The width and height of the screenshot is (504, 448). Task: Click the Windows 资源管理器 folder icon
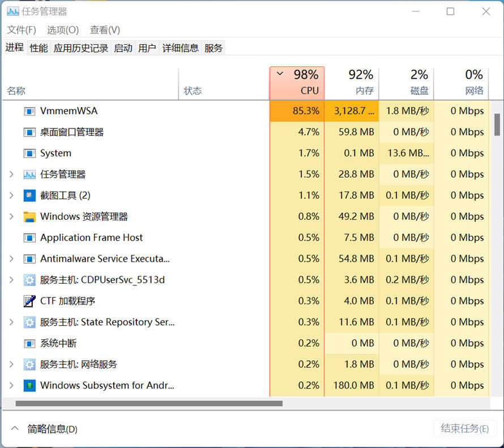point(29,216)
